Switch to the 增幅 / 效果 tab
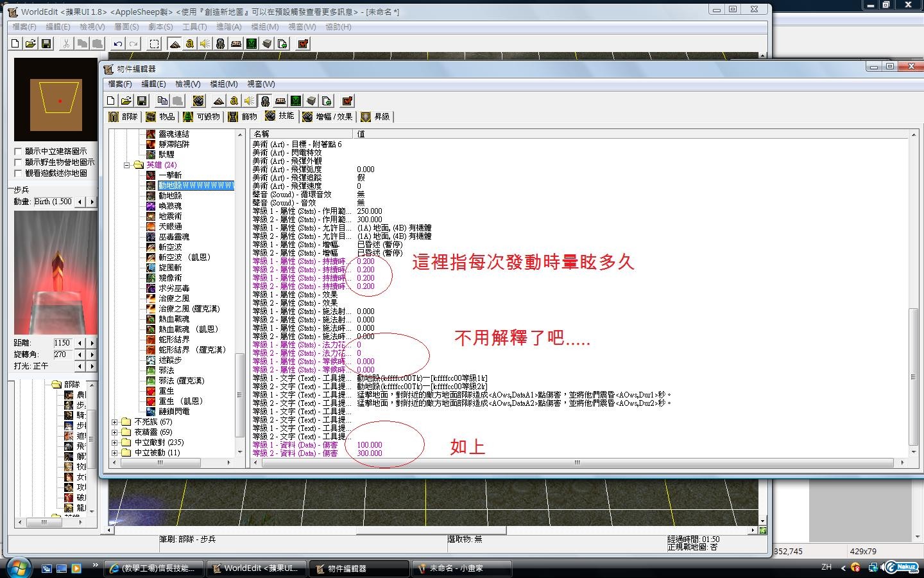The height and width of the screenshot is (578, 924). click(328, 117)
